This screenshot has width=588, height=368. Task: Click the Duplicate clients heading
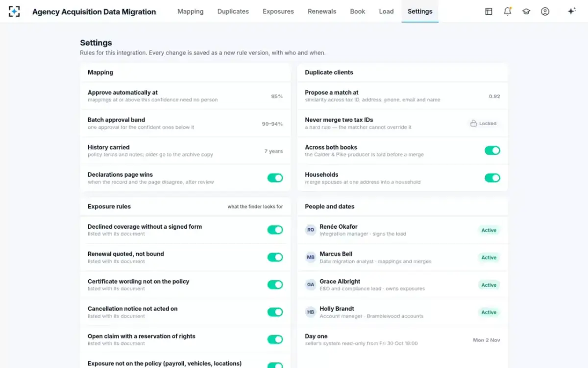pyautogui.click(x=329, y=72)
